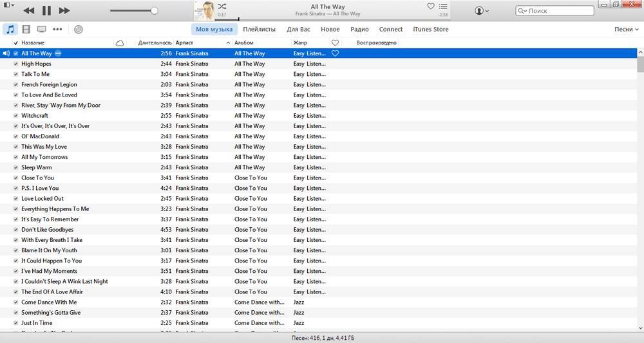Toggle shuffle playback icon

[222, 6]
